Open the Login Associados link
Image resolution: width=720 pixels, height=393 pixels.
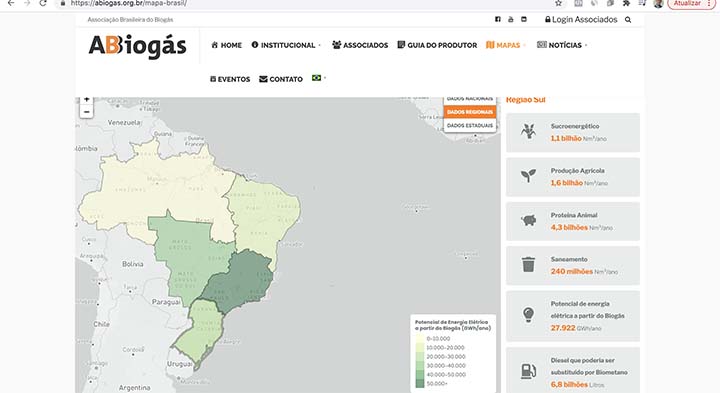pyautogui.click(x=581, y=19)
